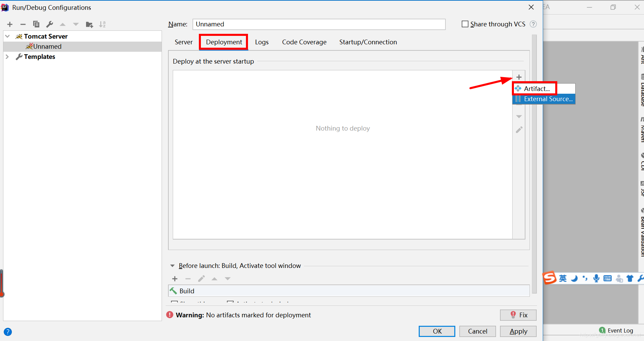This screenshot has height=341, width=644.
Task: Create new folder for configurations
Action: click(x=89, y=24)
